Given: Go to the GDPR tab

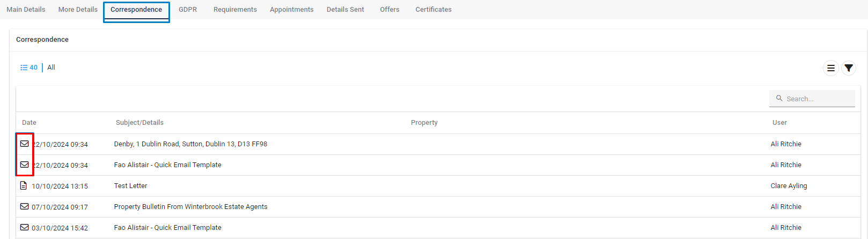Looking at the screenshot, I should (188, 10).
